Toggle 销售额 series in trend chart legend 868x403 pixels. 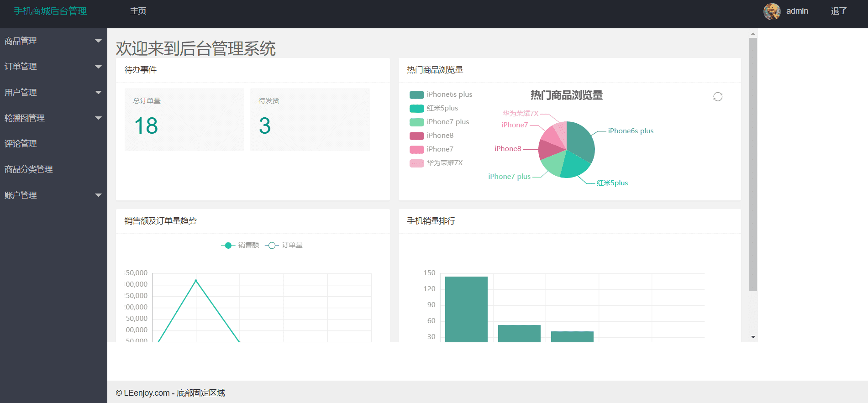pyautogui.click(x=240, y=245)
